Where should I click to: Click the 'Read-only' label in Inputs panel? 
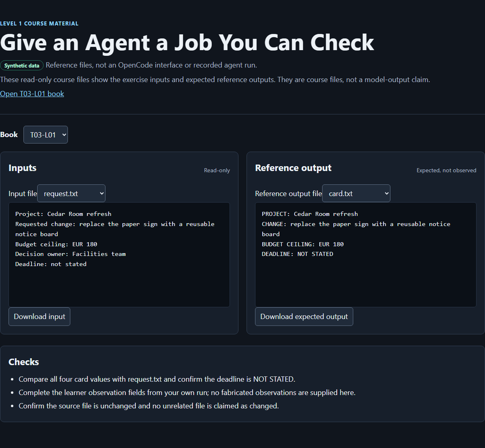pos(217,170)
